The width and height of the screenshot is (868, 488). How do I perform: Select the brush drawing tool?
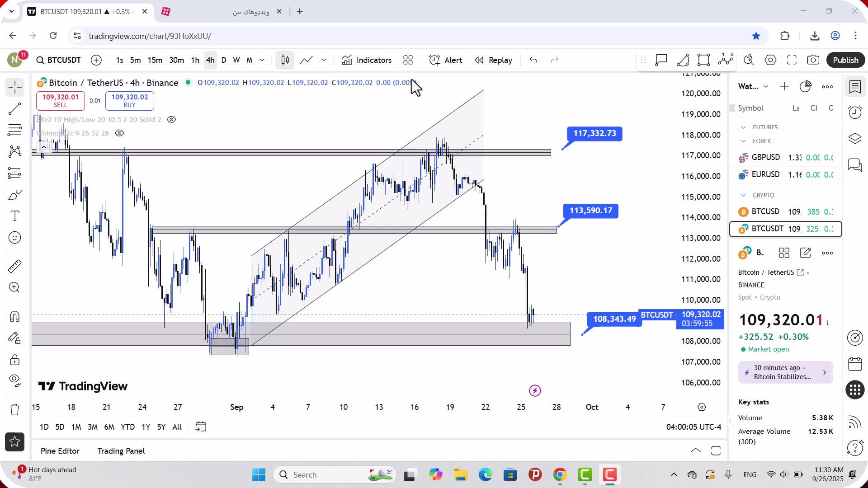tap(14, 195)
